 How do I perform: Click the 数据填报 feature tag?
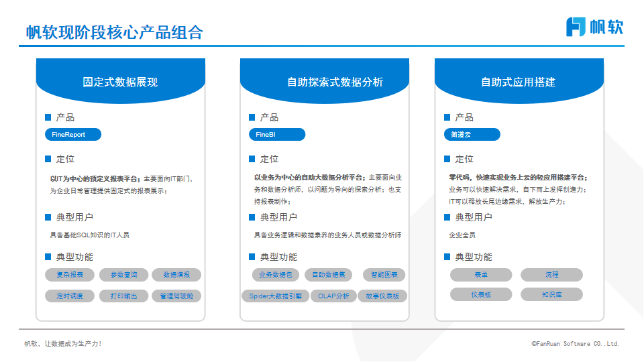coord(176,275)
